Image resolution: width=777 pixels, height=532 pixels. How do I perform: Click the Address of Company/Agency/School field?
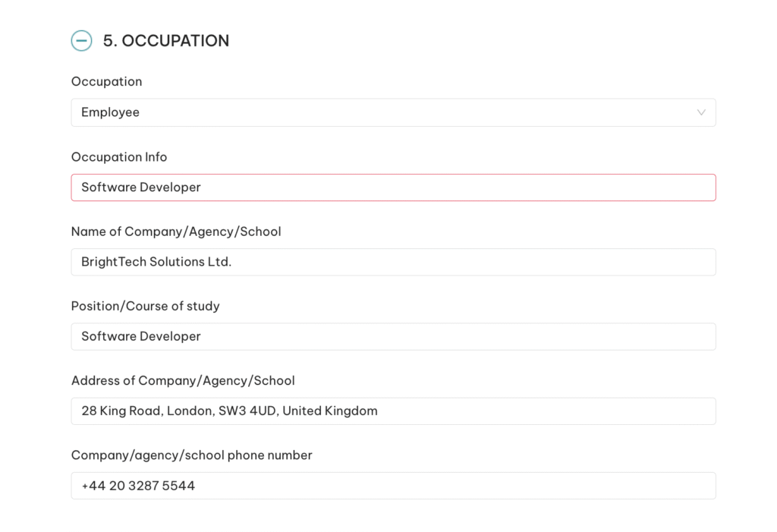(393, 411)
